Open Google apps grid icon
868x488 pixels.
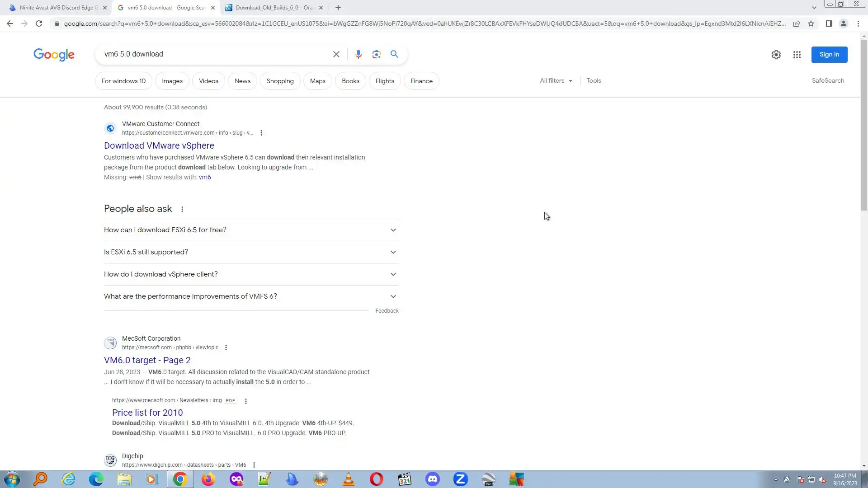tap(797, 55)
